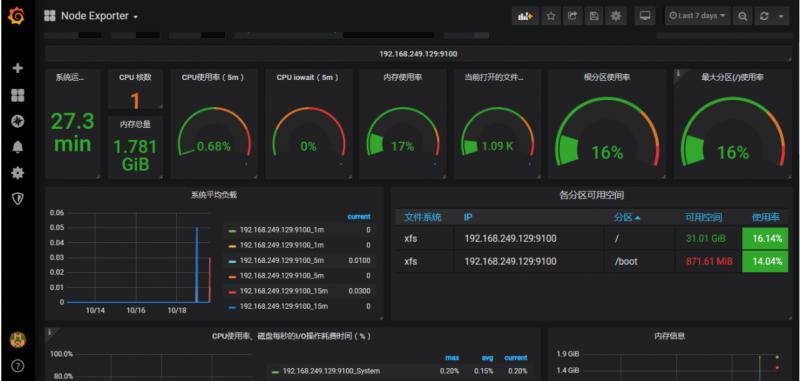Viewport: 800px width, 381px height.
Task: Click the Add panel toolbar icon
Action: point(525,16)
